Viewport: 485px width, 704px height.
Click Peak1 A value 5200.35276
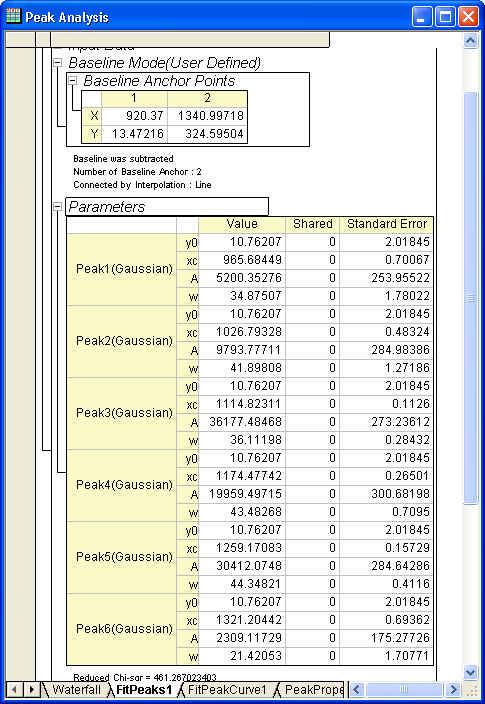242,278
